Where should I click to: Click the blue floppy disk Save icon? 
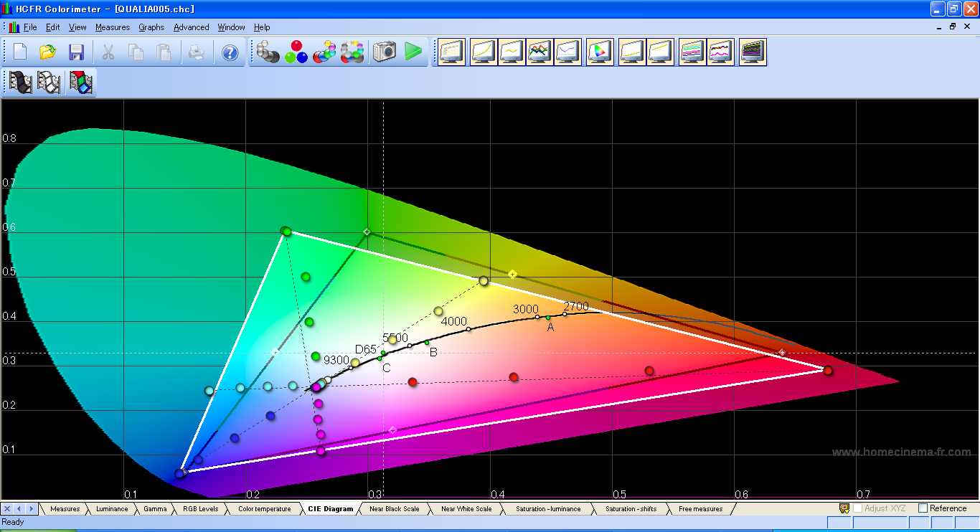coord(76,52)
